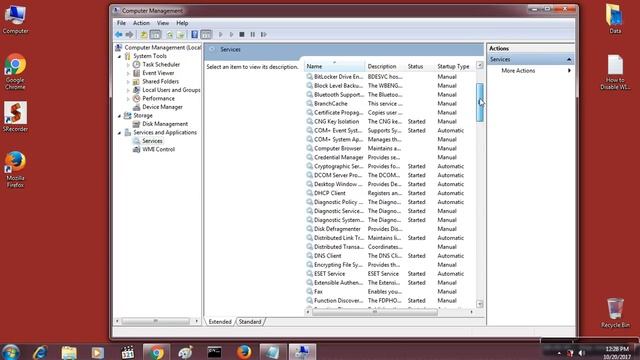Select Computer Management (Local) root node
The width and height of the screenshot is (640, 360).
click(162, 48)
